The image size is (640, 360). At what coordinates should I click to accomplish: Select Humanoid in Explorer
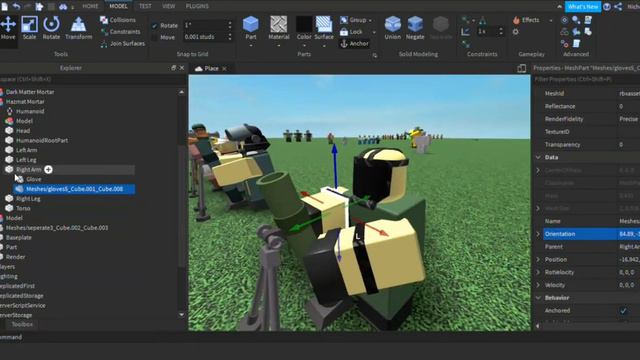click(30, 111)
